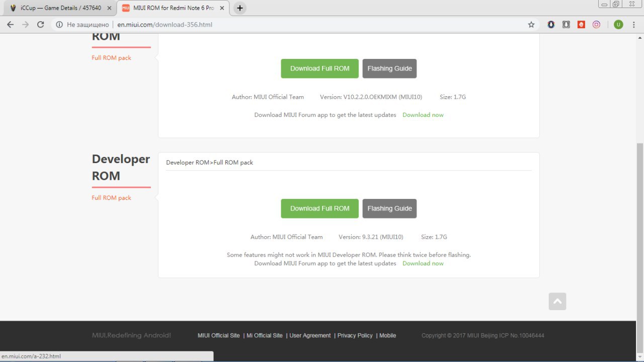Download Full ROM for V10.2.2.0.OEKMIXM version
The image size is (644, 362).
coord(319,68)
